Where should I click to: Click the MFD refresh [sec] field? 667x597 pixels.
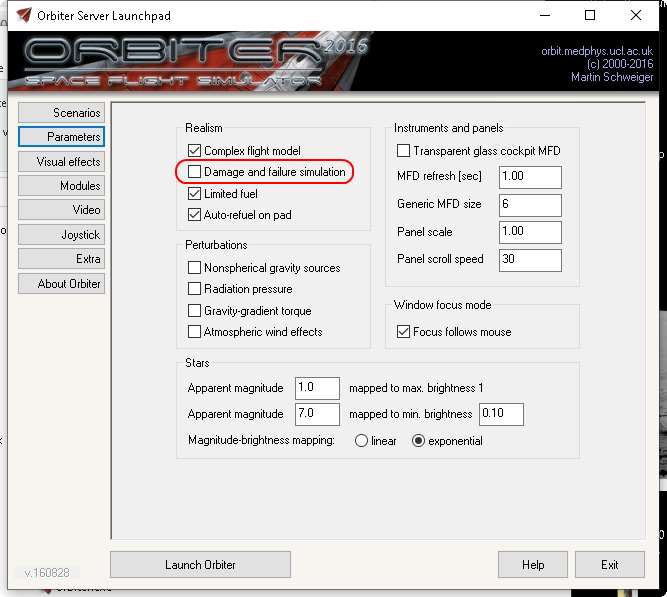point(530,177)
